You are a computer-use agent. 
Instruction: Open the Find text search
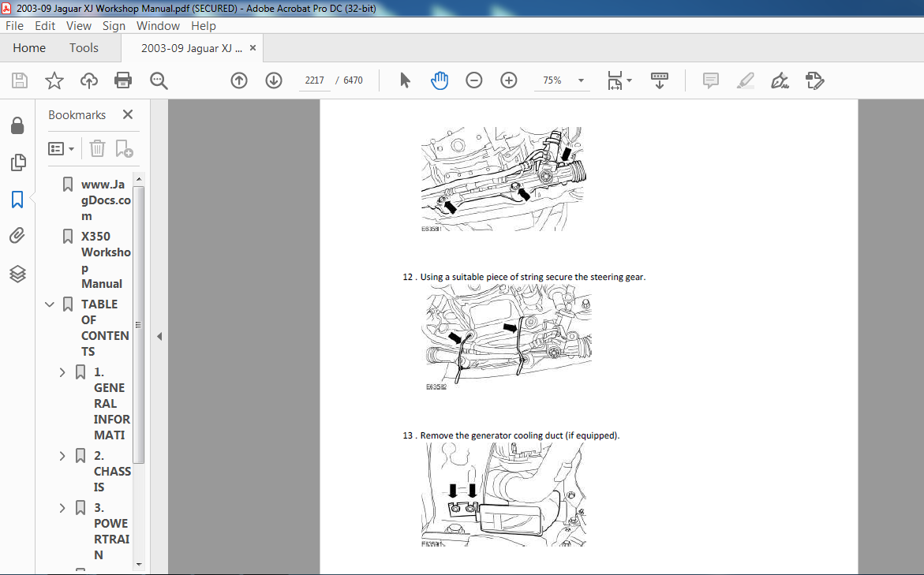[159, 80]
